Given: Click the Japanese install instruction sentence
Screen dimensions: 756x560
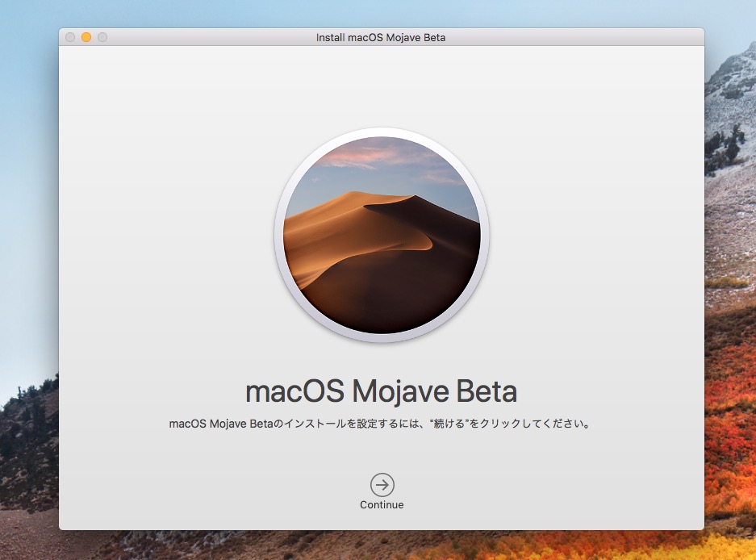Looking at the screenshot, I should pyautogui.click(x=379, y=424).
